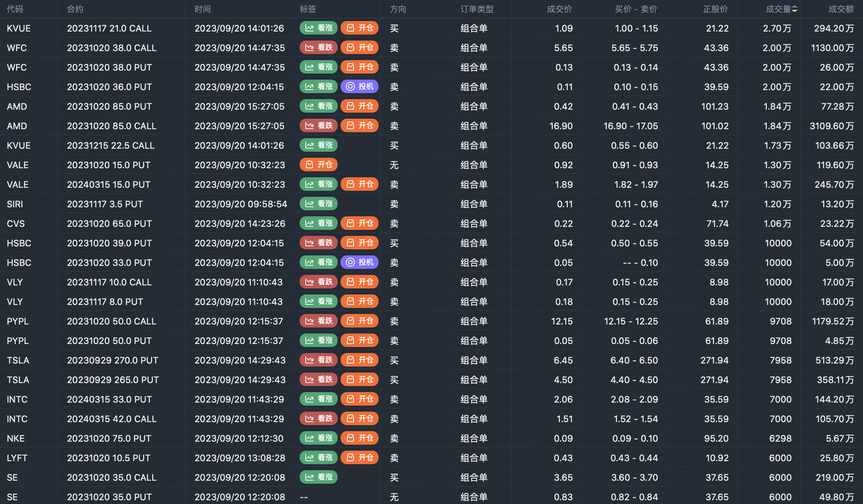Open the NKE ticker symbol
863x504 pixels.
(x=16, y=438)
